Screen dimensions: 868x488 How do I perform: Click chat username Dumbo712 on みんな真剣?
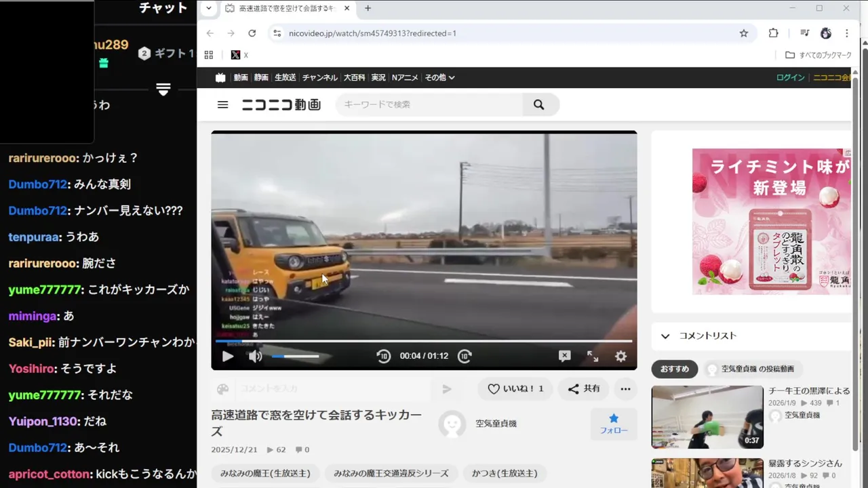click(x=37, y=184)
